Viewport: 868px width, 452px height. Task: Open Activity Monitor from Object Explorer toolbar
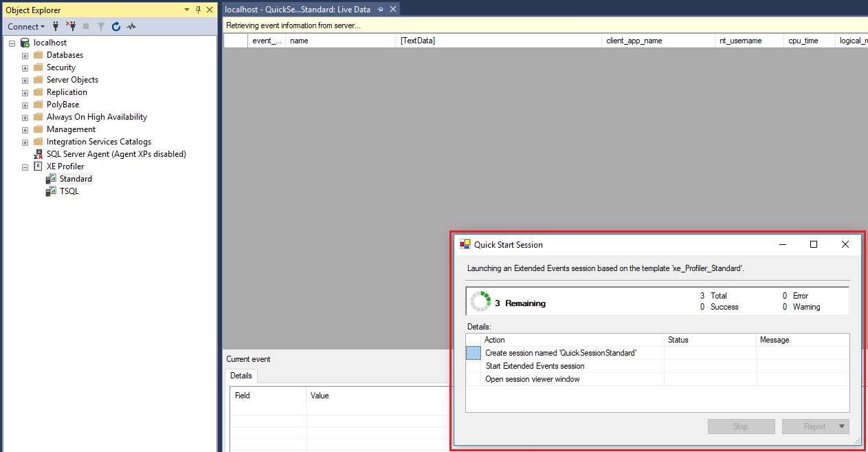point(132,26)
